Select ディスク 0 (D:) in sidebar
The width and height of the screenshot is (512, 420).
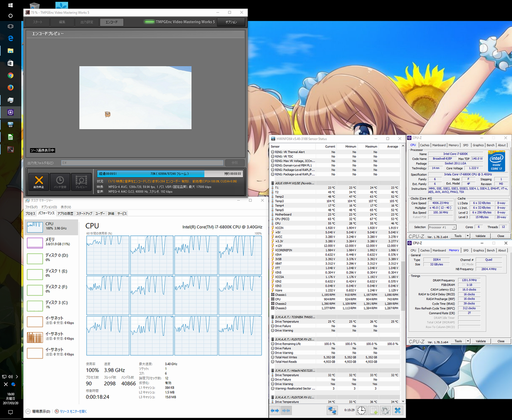pyautogui.click(x=51, y=258)
